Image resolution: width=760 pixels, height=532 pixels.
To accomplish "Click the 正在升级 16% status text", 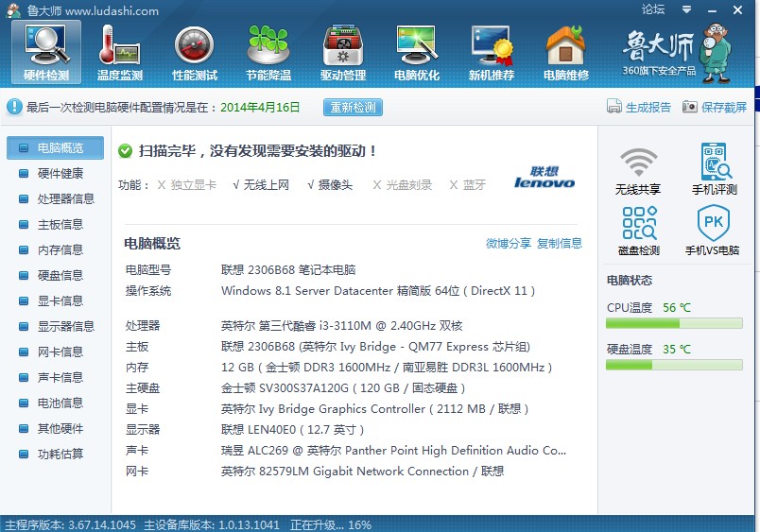I will [331, 524].
